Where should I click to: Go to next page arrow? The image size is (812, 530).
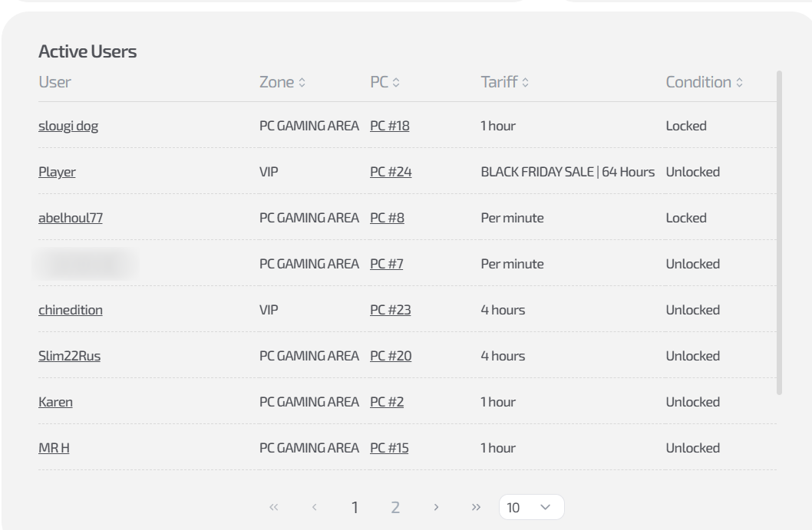point(436,507)
